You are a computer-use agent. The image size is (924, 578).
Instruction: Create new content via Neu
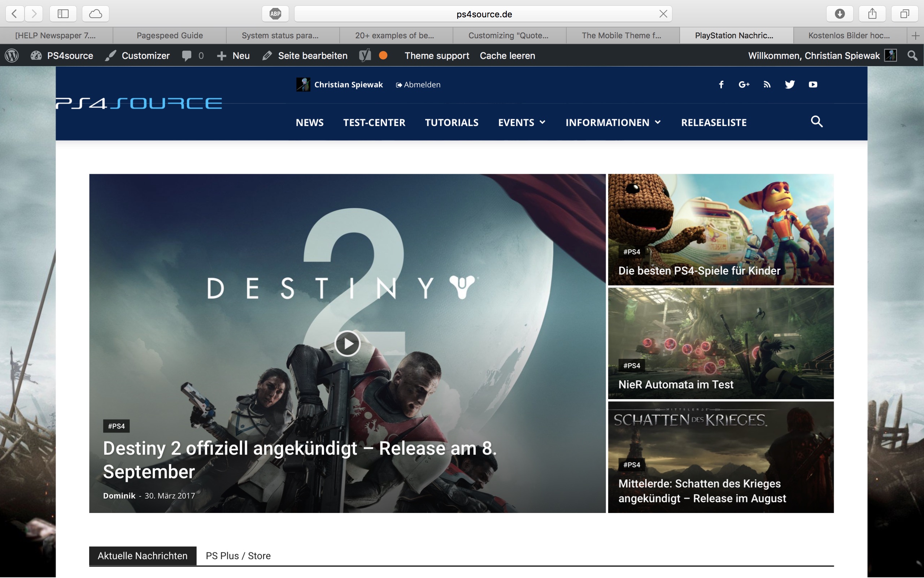233,56
